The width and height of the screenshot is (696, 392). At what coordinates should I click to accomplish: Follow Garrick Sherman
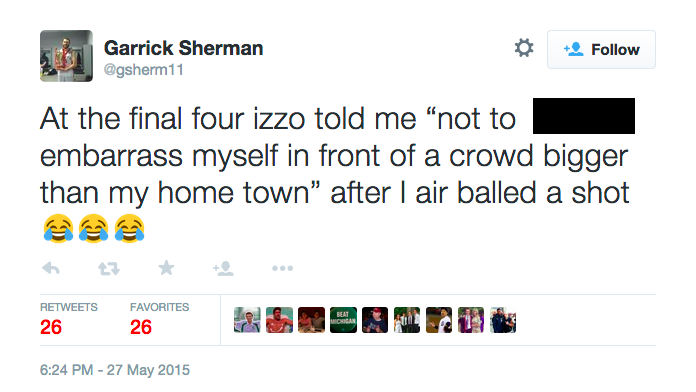point(601,49)
